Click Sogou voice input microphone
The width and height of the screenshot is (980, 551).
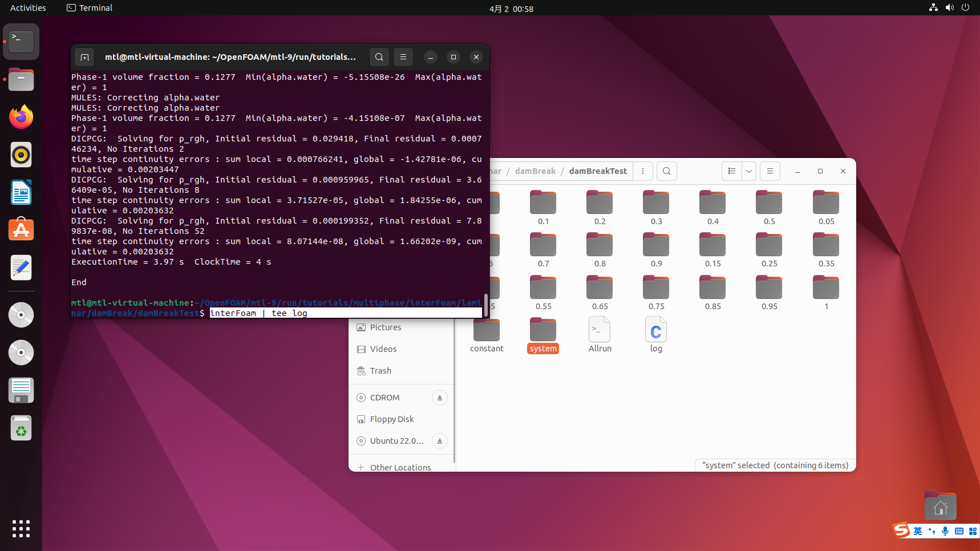point(945,531)
